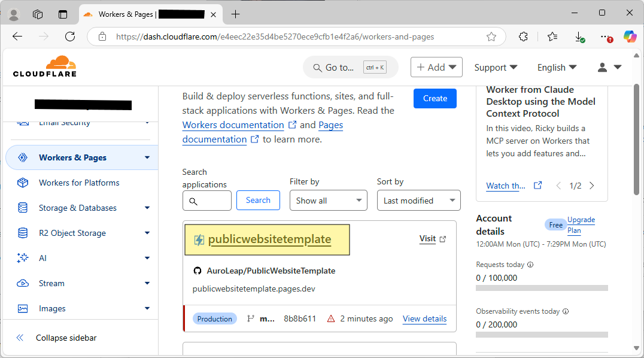The height and width of the screenshot is (358, 644).
Task: Focus the Search applications input field
Action: [207, 201]
